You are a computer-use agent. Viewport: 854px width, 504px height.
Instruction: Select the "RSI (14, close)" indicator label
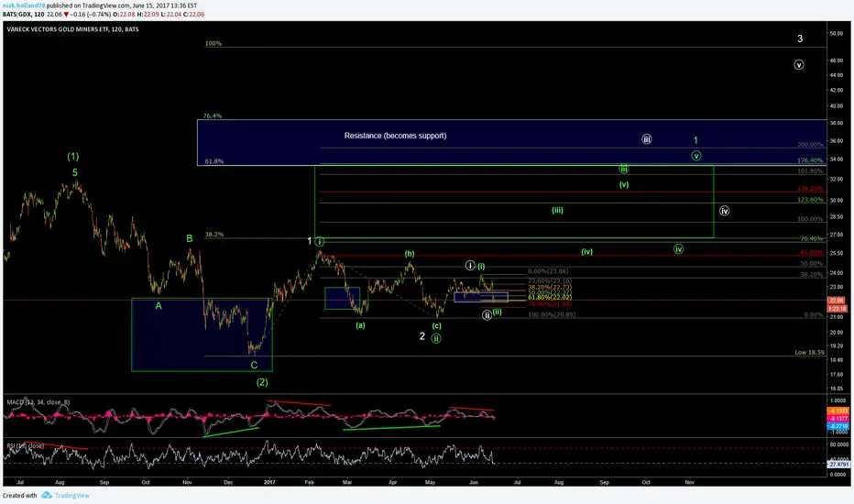click(25, 445)
